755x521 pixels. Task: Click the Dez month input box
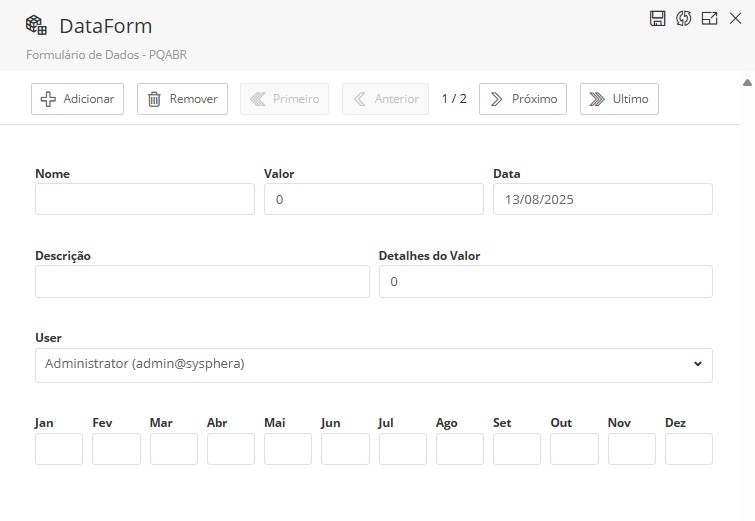click(688, 449)
